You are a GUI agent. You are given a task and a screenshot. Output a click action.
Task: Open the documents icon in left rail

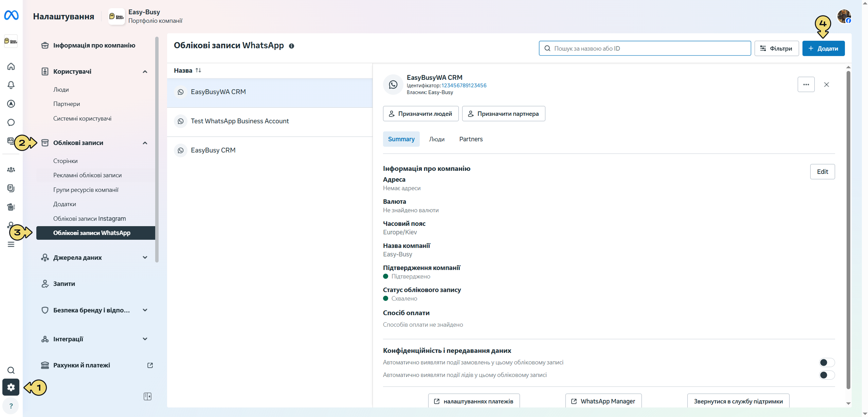11,188
